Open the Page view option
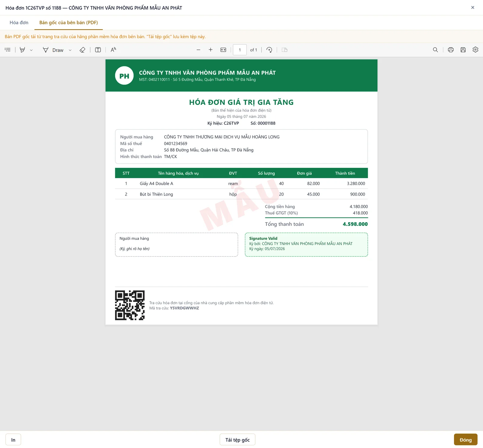 point(284,50)
